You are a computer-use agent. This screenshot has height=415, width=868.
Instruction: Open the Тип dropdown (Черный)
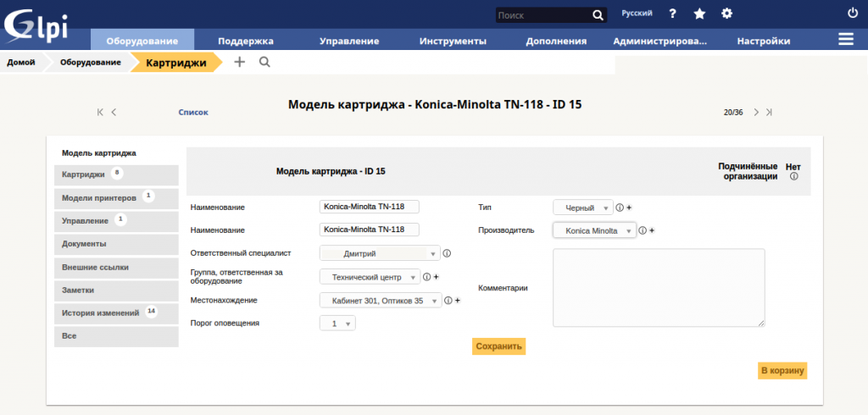pos(583,207)
